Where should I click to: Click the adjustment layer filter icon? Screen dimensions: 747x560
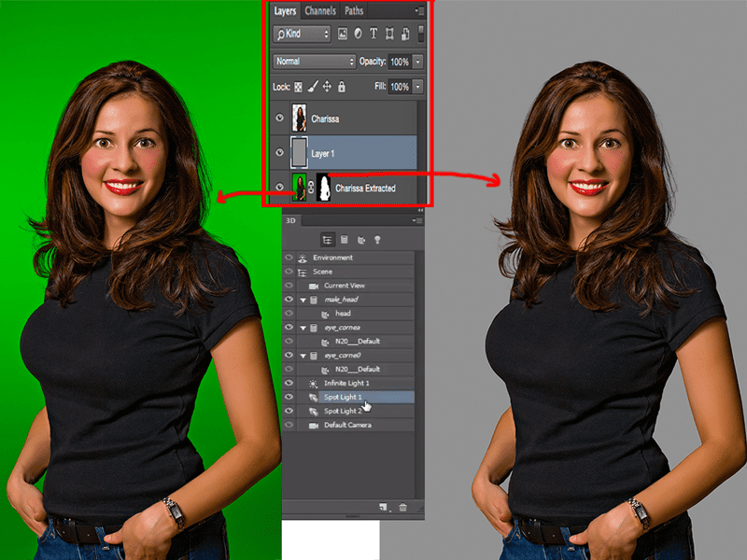point(358,34)
